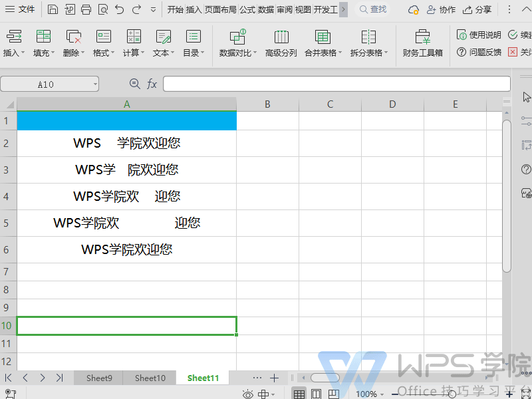Click the plus icon to add sheet
The height and width of the screenshot is (399, 532).
[274, 378]
